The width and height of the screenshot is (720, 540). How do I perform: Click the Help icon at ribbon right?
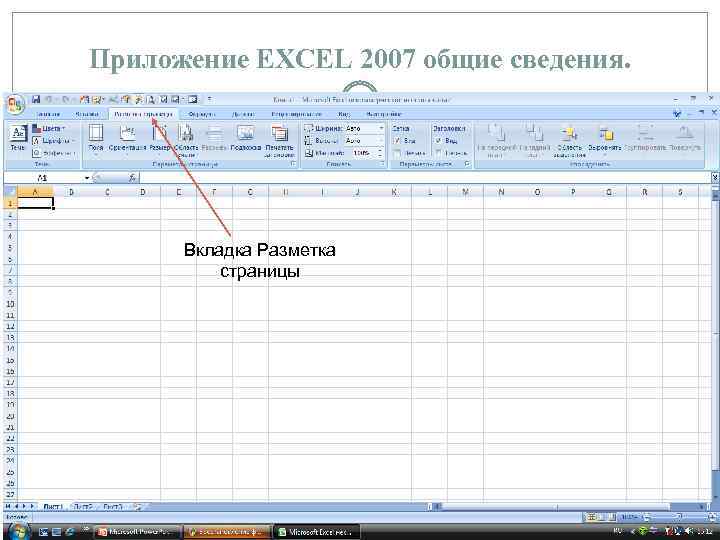(x=677, y=113)
